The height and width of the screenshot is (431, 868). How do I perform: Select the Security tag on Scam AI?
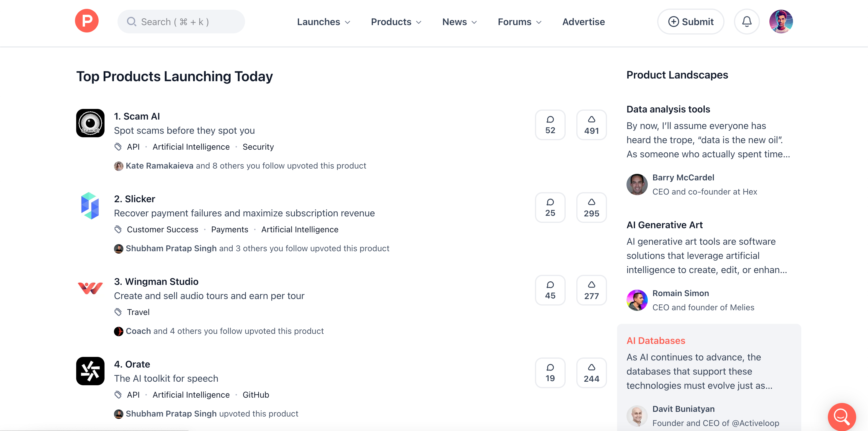point(258,147)
